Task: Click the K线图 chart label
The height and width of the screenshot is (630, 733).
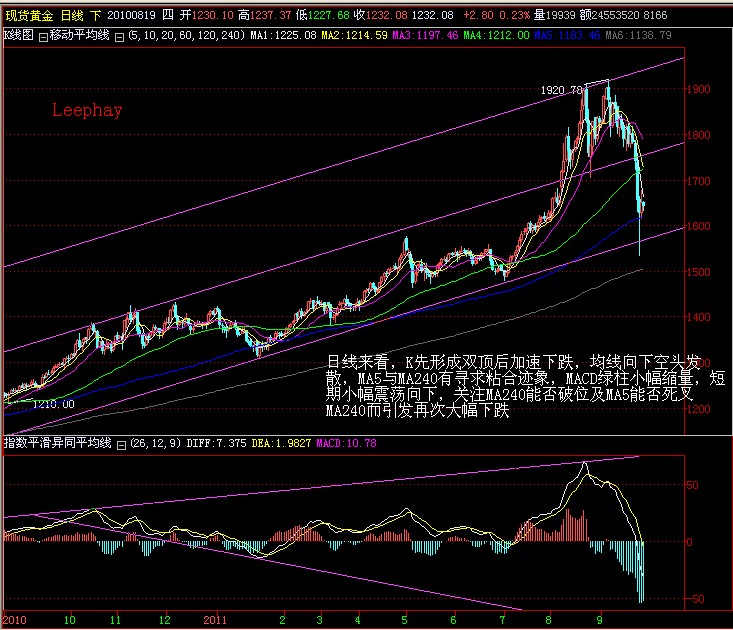Action: click(19, 35)
